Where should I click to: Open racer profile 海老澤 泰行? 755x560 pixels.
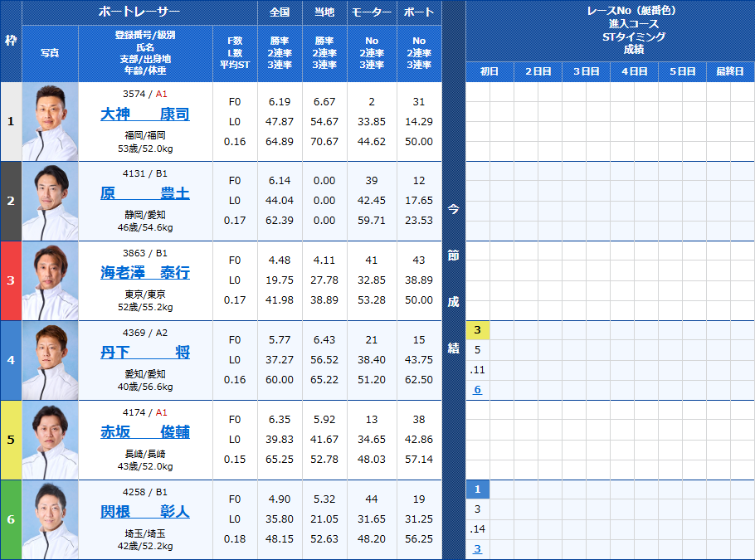(x=145, y=273)
